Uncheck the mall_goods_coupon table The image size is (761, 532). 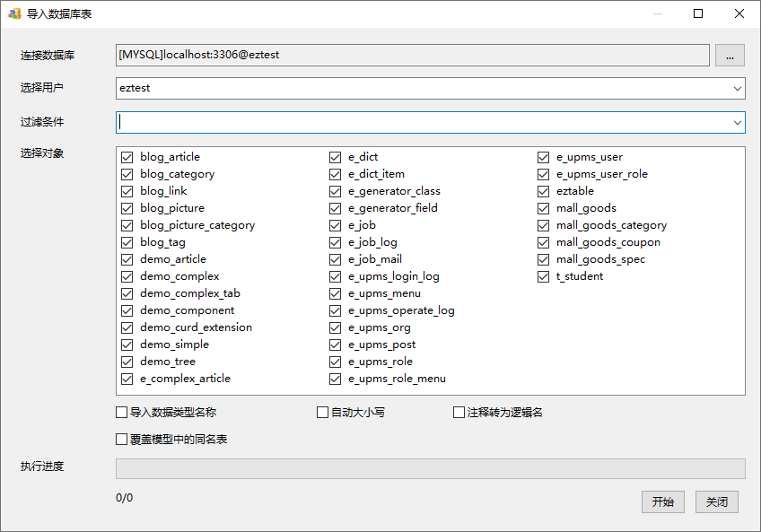pos(544,242)
